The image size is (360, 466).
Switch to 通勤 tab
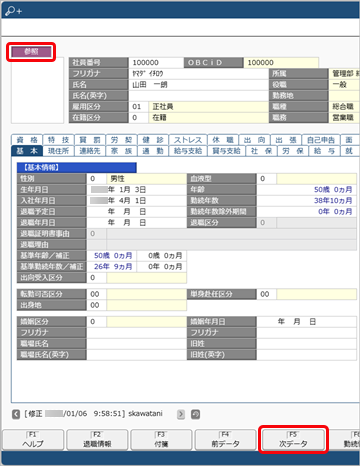tap(153, 151)
